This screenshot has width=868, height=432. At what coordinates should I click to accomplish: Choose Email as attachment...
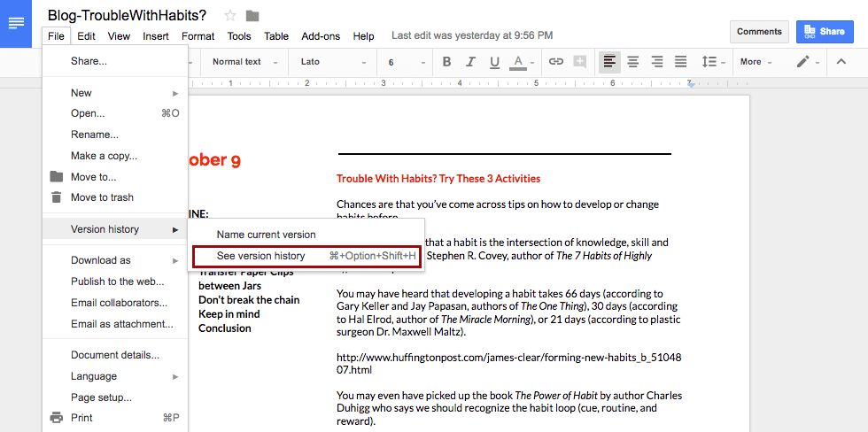[x=115, y=324]
